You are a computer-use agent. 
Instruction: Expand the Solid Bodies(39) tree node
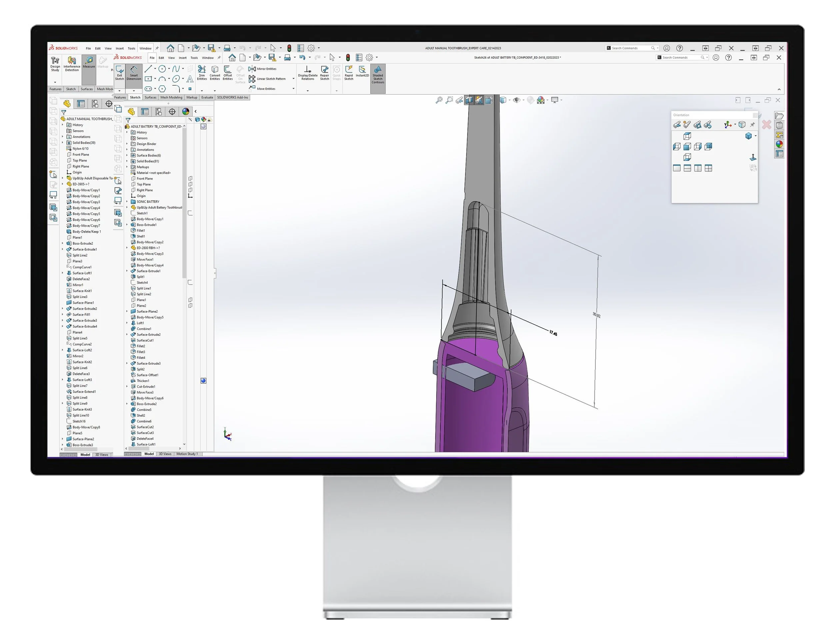[63, 142]
